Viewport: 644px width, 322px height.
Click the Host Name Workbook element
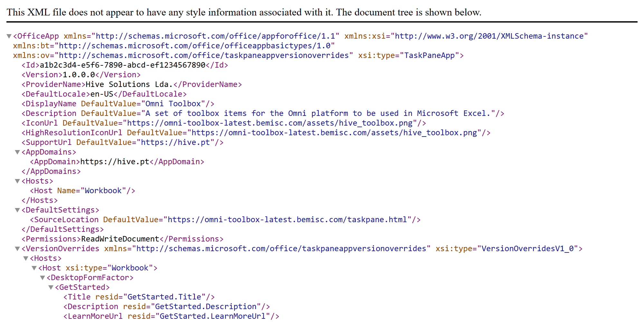click(x=82, y=191)
